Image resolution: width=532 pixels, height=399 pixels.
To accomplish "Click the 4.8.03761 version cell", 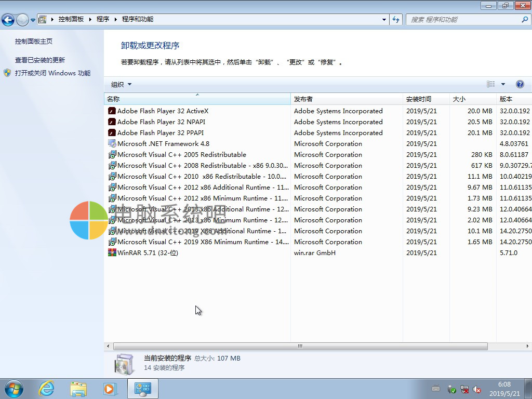I will point(514,144).
